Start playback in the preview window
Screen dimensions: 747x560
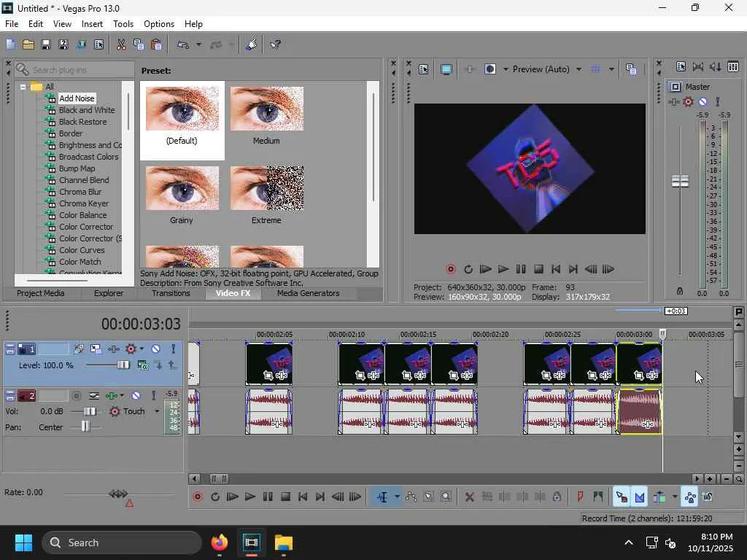(x=503, y=270)
